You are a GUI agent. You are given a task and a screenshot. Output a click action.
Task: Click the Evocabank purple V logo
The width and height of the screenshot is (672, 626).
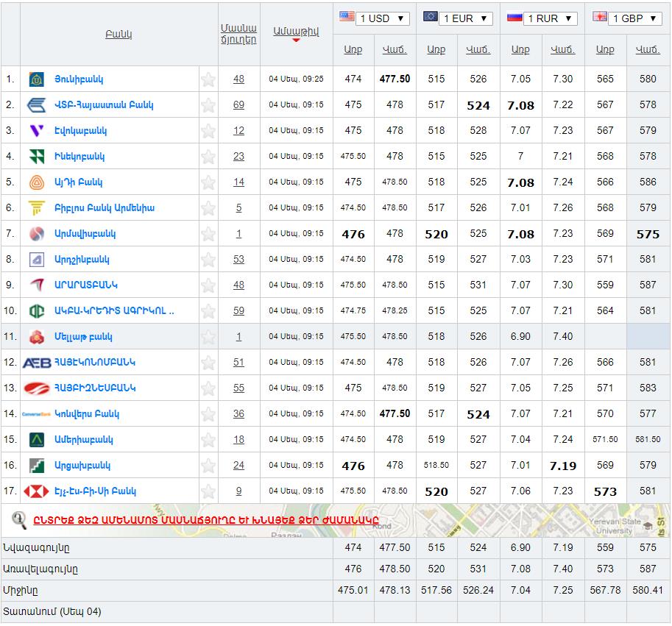[36, 131]
